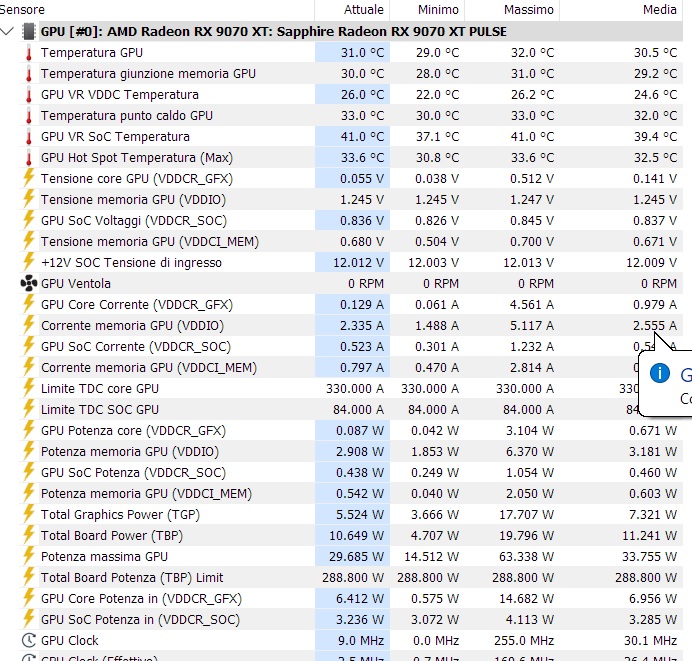
Task: Click thermometer icon for GPU Hot Spot Temperatura (Max)
Action: pyautogui.click(x=29, y=158)
